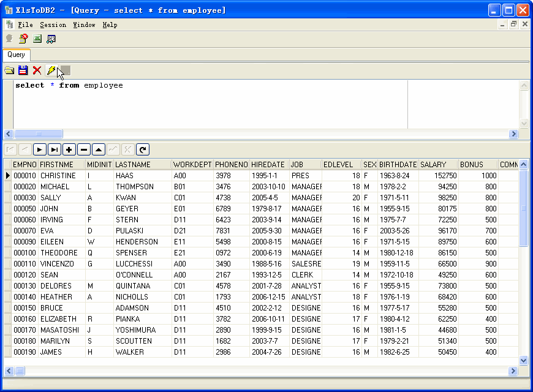Image resolution: width=533 pixels, height=392 pixels.
Task: Click the grid vertical scrollbar up arrow
Action: tap(523, 165)
